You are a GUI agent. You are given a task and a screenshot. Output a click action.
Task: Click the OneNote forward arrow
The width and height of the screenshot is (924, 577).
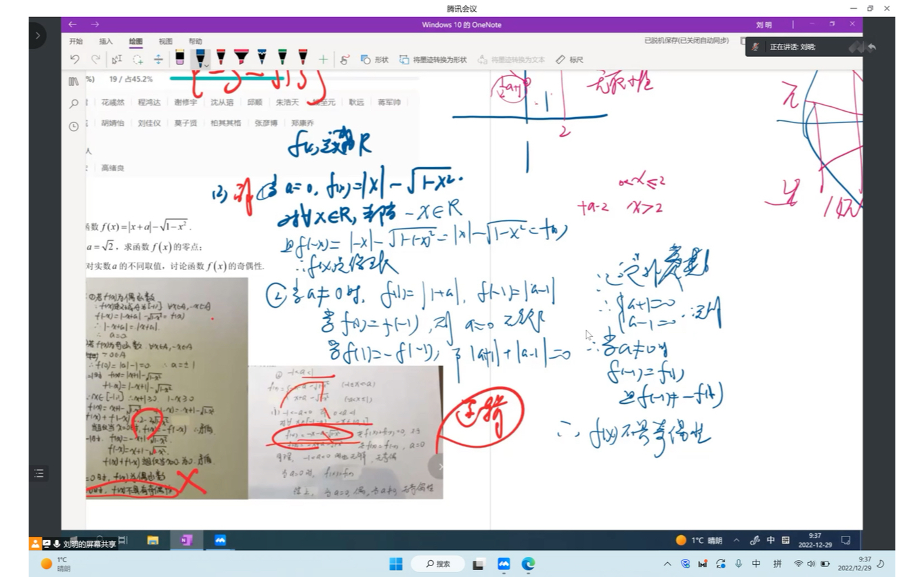click(x=95, y=24)
